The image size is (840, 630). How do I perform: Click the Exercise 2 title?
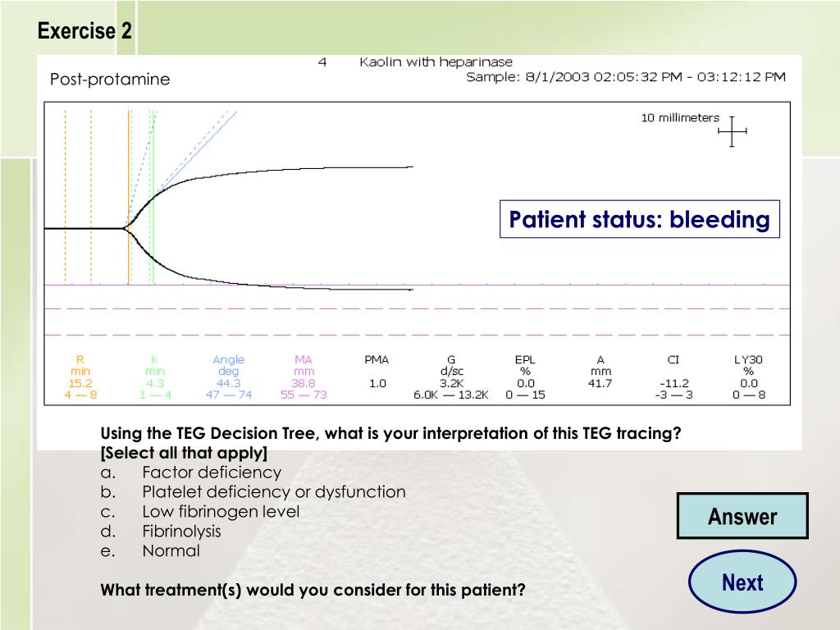click(x=84, y=30)
